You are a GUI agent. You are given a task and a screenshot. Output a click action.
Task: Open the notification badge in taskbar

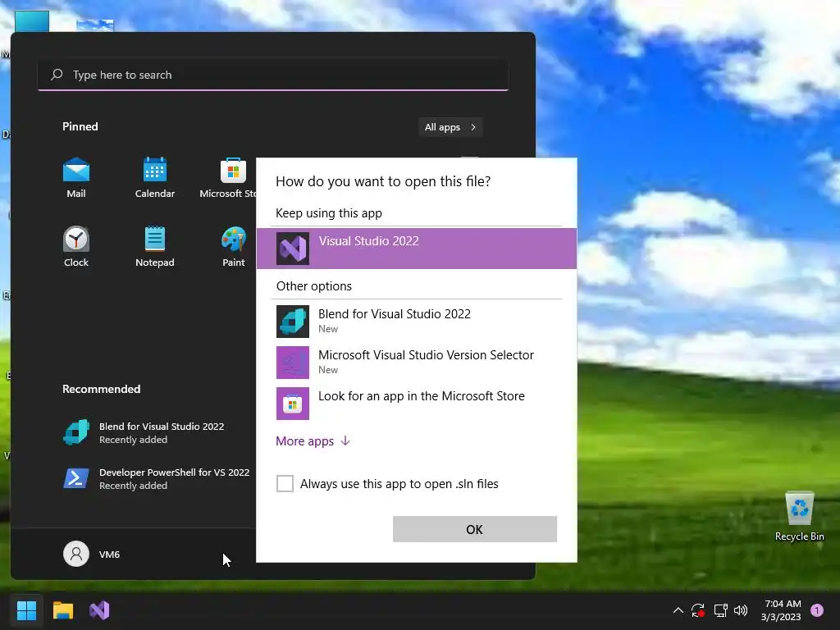(x=817, y=610)
